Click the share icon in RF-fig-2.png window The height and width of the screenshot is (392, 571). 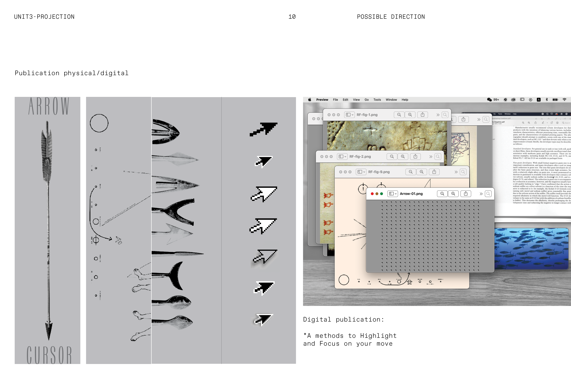tap(415, 157)
